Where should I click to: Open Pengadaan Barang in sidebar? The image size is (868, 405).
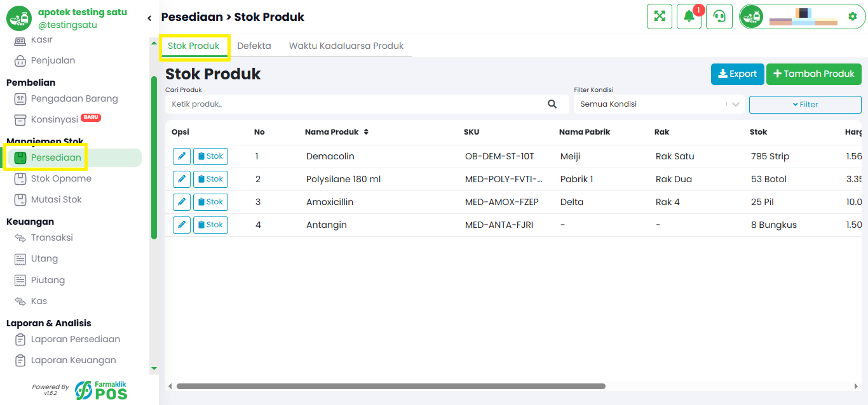74,98
